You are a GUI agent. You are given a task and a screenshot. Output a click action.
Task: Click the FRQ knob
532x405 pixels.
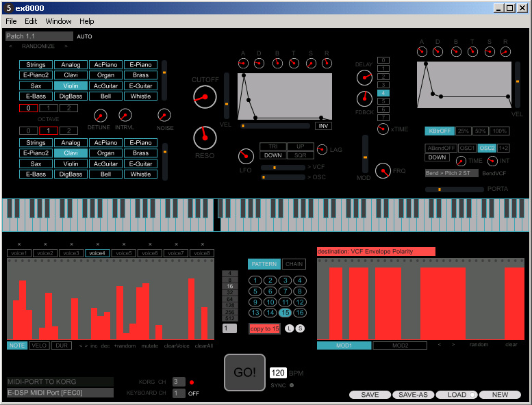click(x=383, y=170)
